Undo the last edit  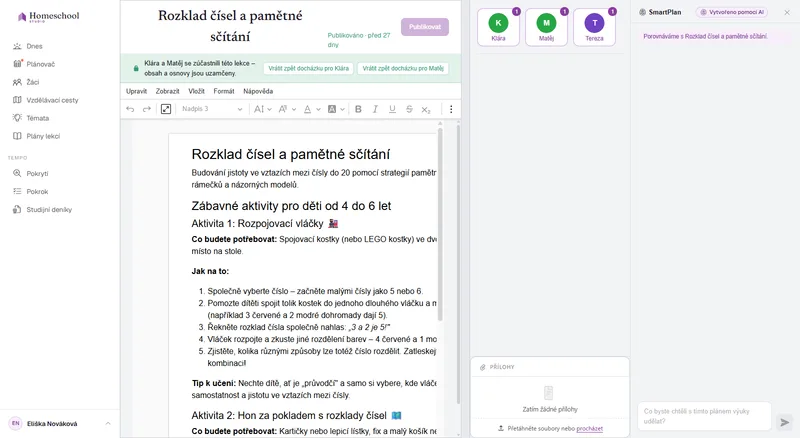coord(130,109)
